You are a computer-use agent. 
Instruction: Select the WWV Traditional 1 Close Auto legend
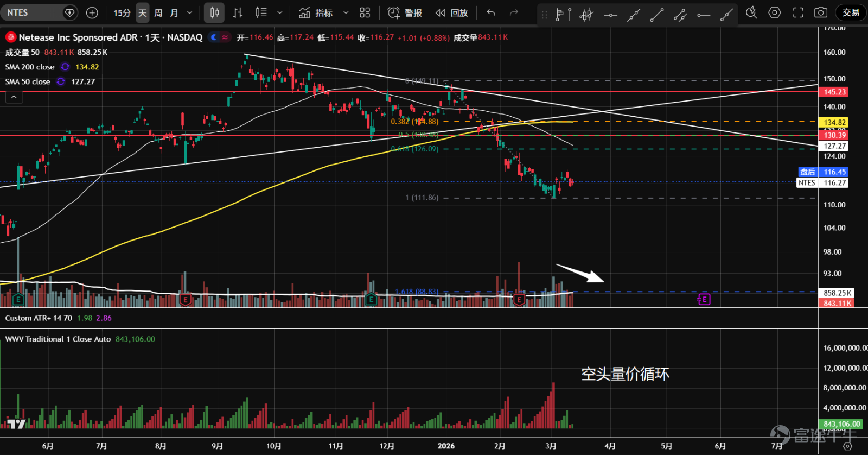click(x=58, y=339)
